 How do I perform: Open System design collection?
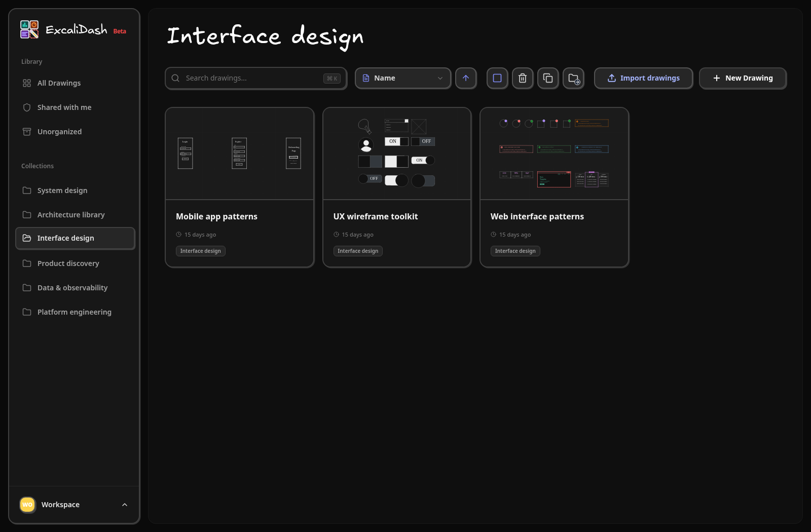coord(75,191)
